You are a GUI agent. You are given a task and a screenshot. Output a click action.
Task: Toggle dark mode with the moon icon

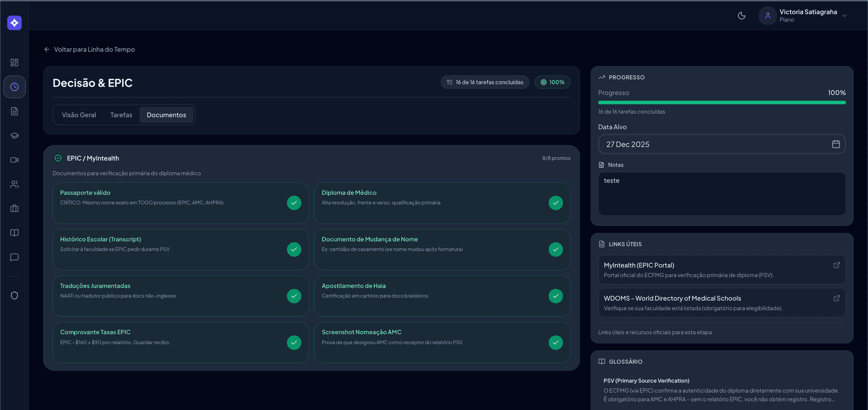pos(741,15)
